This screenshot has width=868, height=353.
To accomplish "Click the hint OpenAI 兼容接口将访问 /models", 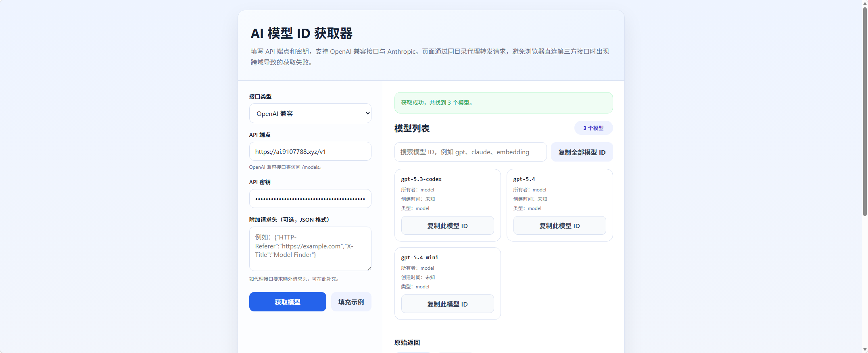I will click(x=286, y=167).
